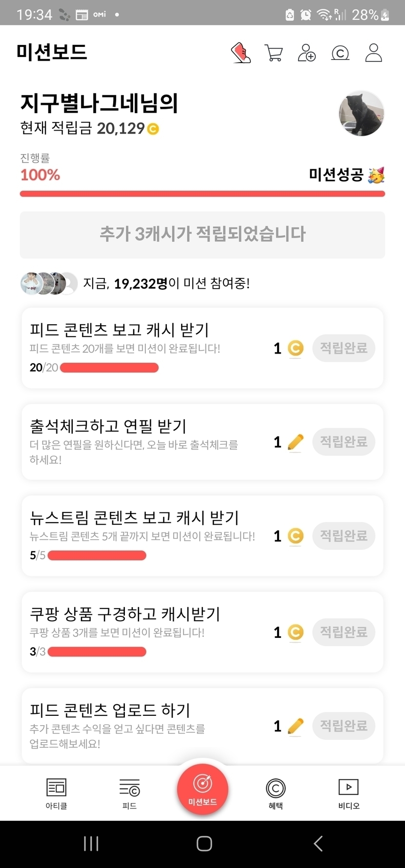
Task: Switch to the 아티클 tab
Action: [56, 792]
